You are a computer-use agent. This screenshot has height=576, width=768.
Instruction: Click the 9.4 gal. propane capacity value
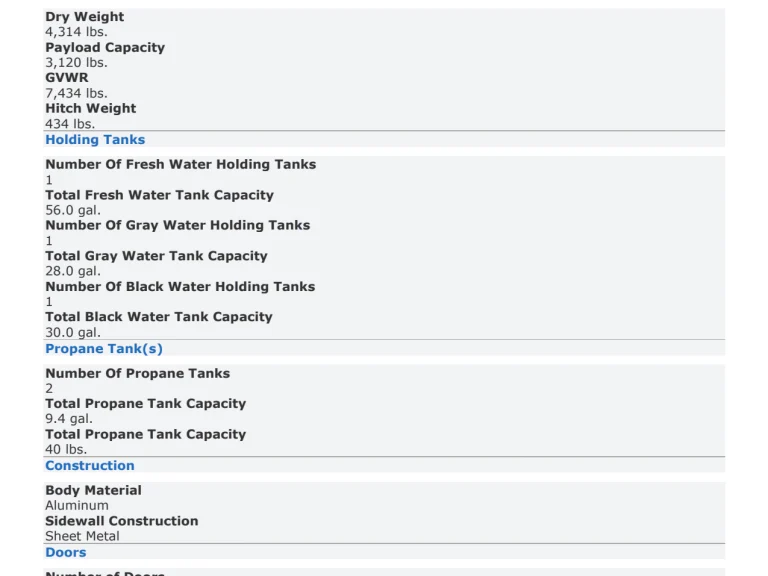[68, 419]
